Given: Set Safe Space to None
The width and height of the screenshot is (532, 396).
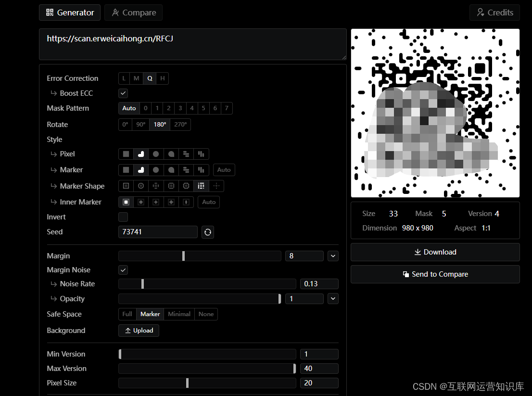Looking at the screenshot, I should pyautogui.click(x=206, y=314).
